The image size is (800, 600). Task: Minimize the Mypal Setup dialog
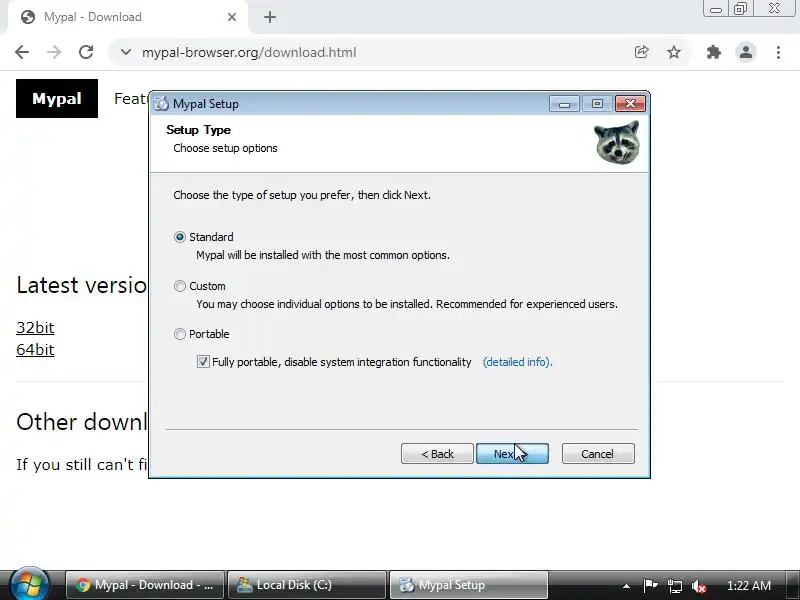tap(564, 104)
